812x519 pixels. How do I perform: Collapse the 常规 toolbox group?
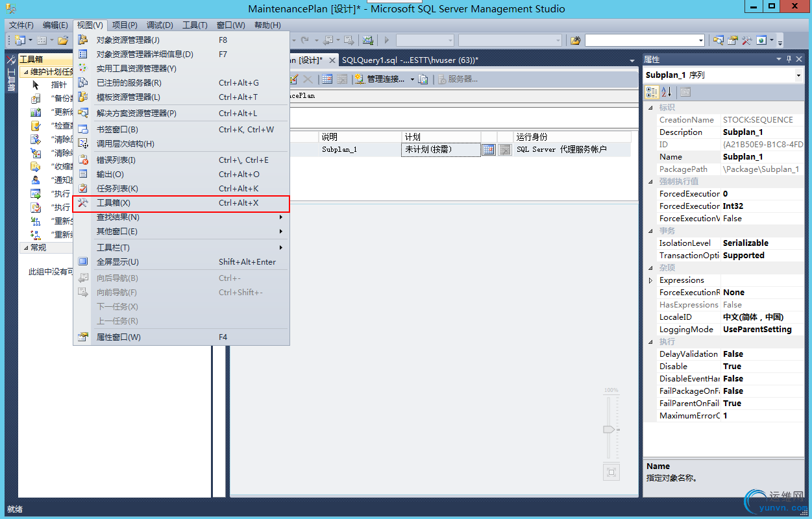point(25,248)
